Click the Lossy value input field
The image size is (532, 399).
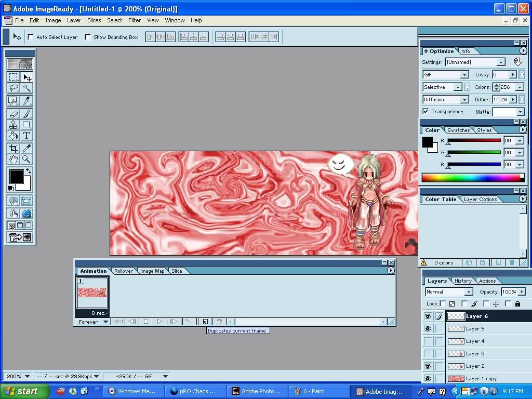tap(501, 75)
